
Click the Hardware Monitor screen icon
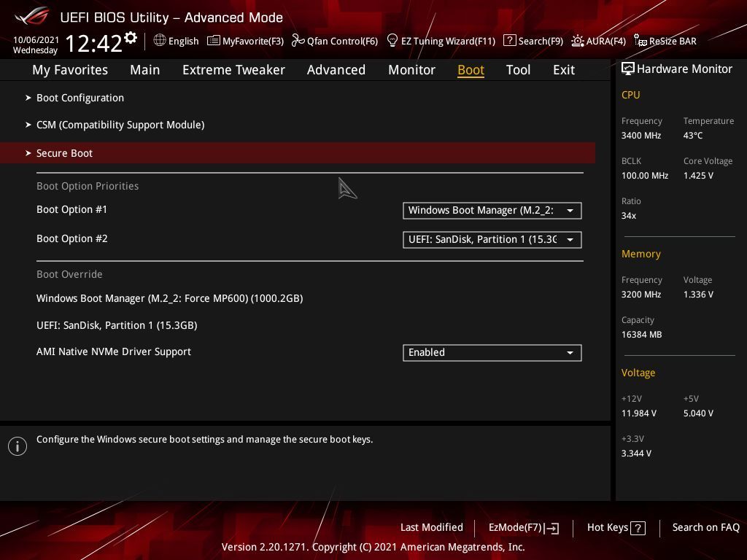(x=628, y=69)
